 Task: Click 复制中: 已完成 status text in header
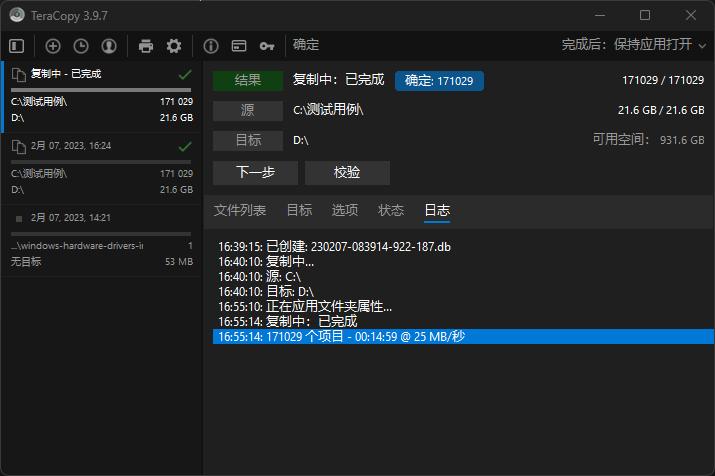(x=338, y=80)
